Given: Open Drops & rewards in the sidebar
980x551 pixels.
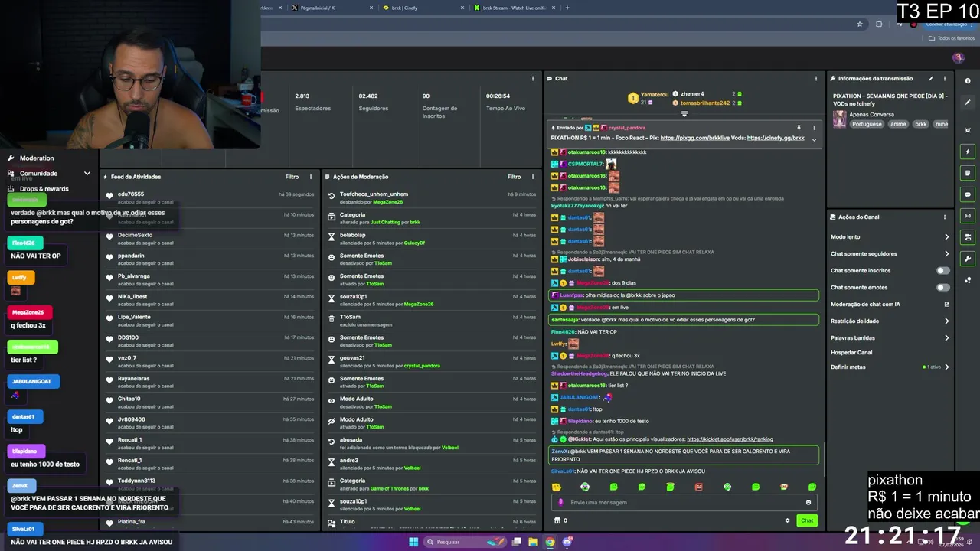Looking at the screenshot, I should [x=44, y=189].
